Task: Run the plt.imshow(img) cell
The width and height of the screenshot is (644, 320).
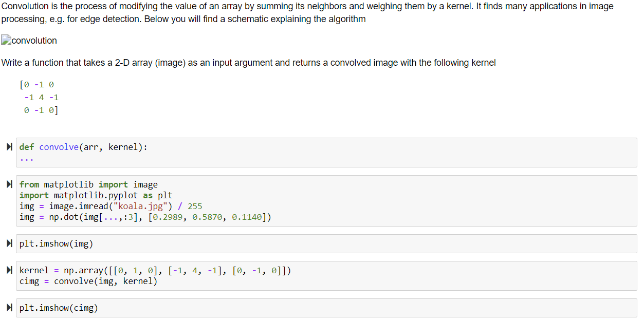Action: pos(9,243)
